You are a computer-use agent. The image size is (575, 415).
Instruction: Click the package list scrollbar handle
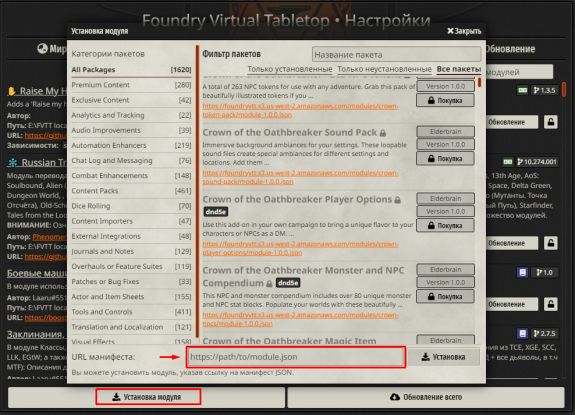pyautogui.click(x=479, y=83)
